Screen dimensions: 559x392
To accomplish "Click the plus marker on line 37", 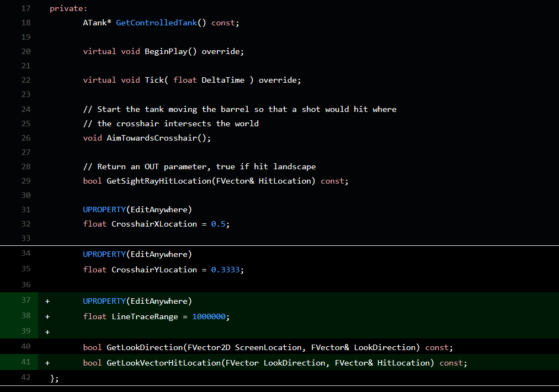I will 47,301.
